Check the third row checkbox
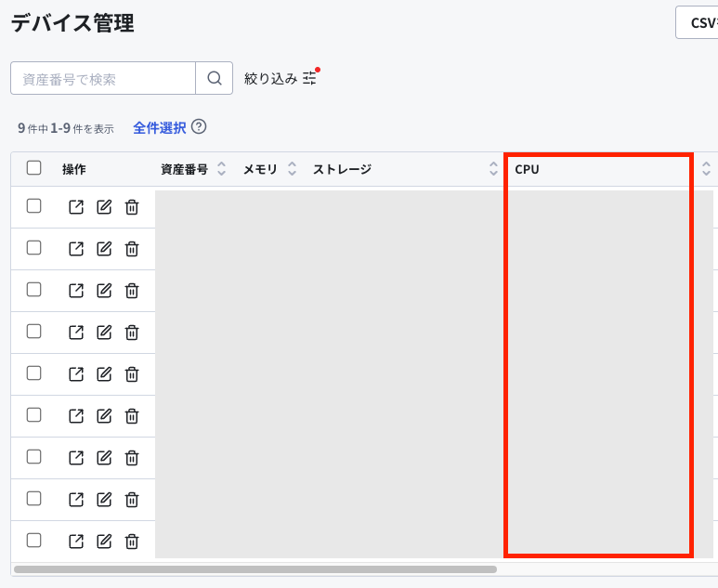 click(33, 290)
